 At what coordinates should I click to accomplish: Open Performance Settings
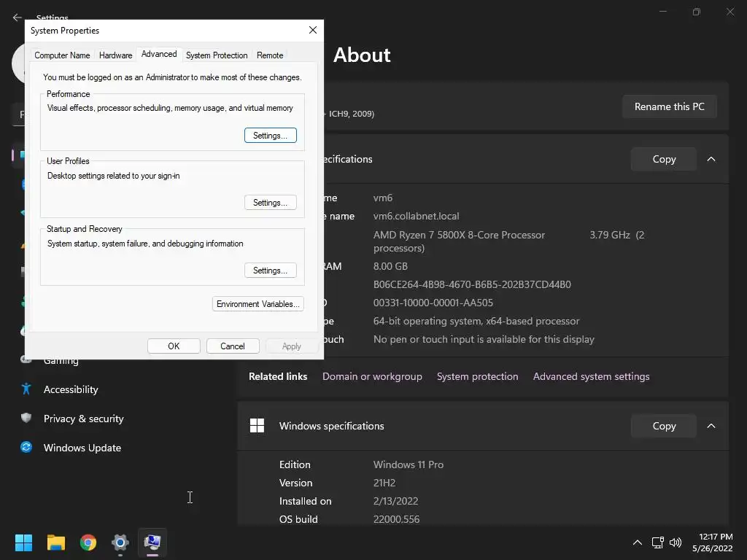pos(271,135)
